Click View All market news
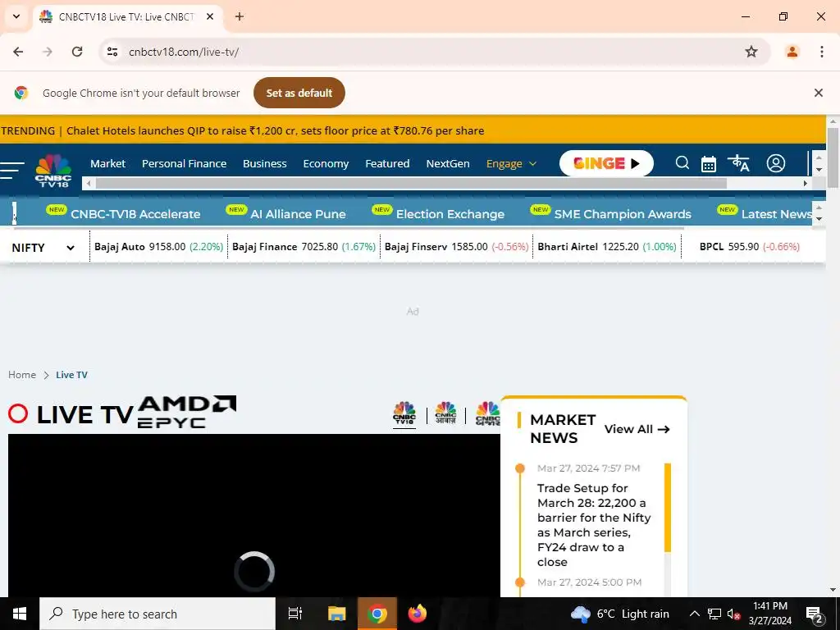 [x=637, y=429]
